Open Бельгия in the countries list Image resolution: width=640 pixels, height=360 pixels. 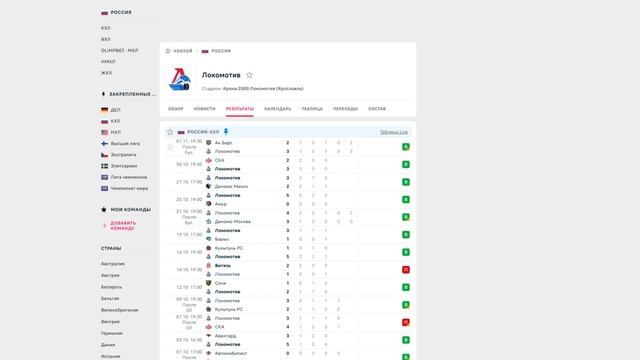click(x=110, y=299)
